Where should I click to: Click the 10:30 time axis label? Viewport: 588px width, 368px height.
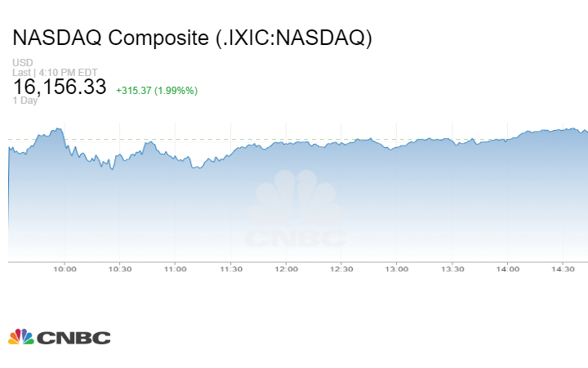(120, 269)
